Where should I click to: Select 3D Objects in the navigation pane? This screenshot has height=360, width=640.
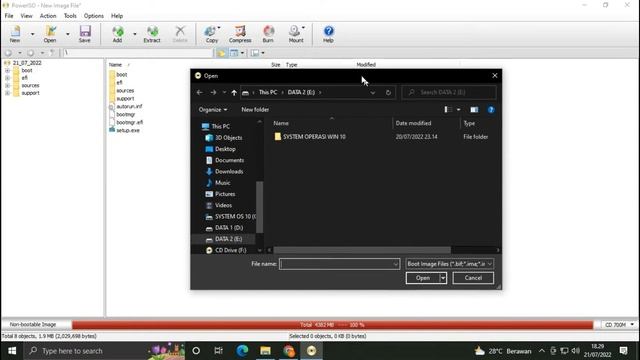click(229, 138)
